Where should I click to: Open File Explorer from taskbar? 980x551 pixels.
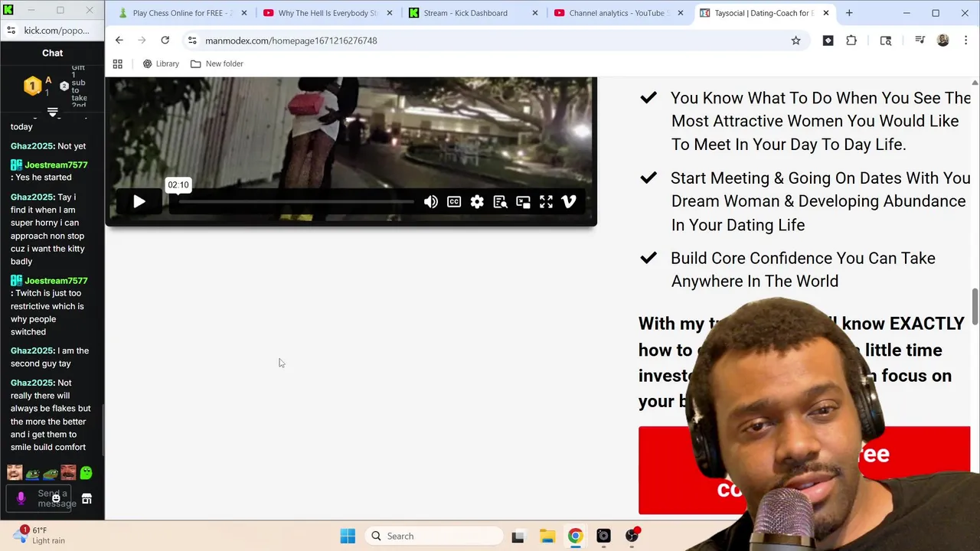tap(547, 536)
